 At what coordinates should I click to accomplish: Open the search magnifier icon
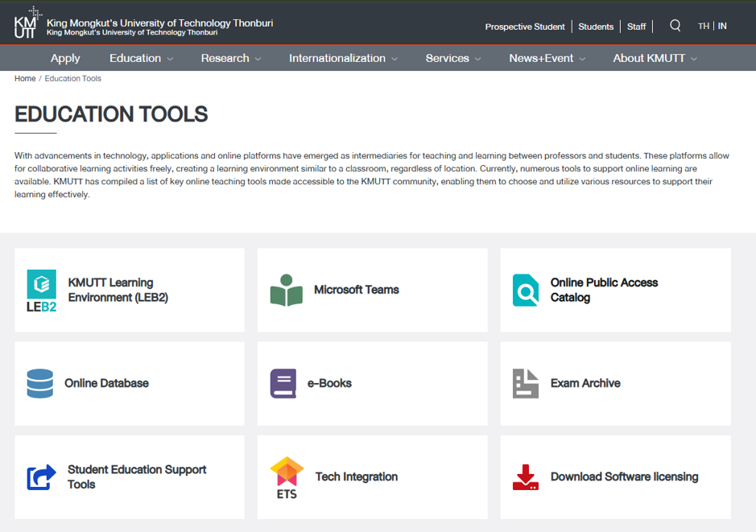[x=675, y=26]
